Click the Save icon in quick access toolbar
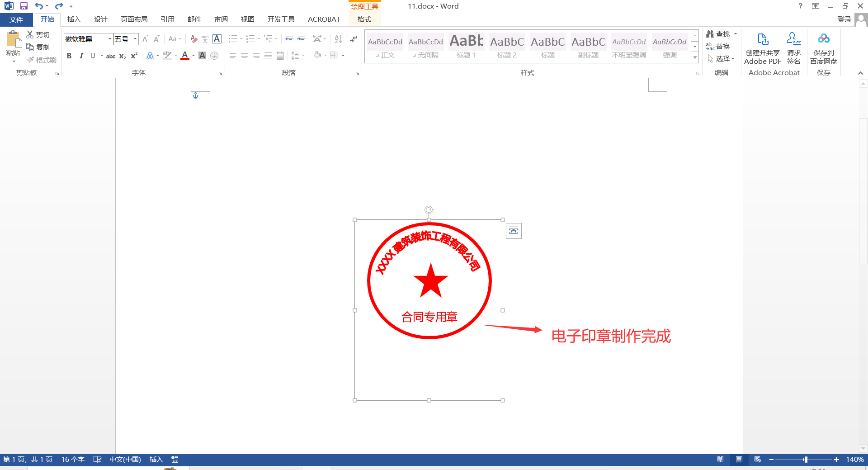This screenshot has height=470, width=868. tap(24, 6)
